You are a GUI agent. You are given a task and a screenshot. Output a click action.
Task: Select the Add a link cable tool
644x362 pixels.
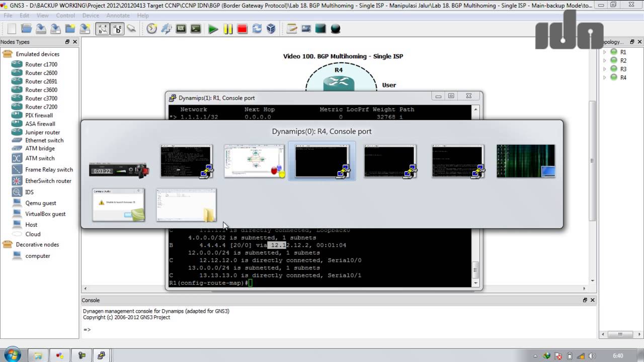(132, 29)
